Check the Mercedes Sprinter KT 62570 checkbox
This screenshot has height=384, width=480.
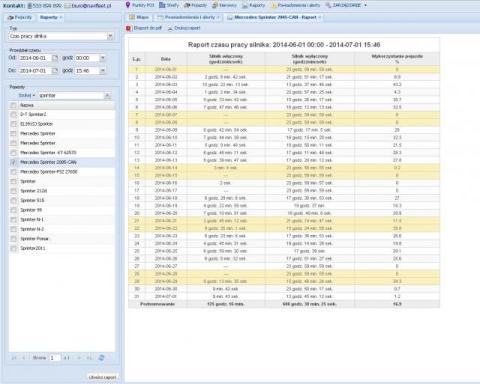pos(13,153)
